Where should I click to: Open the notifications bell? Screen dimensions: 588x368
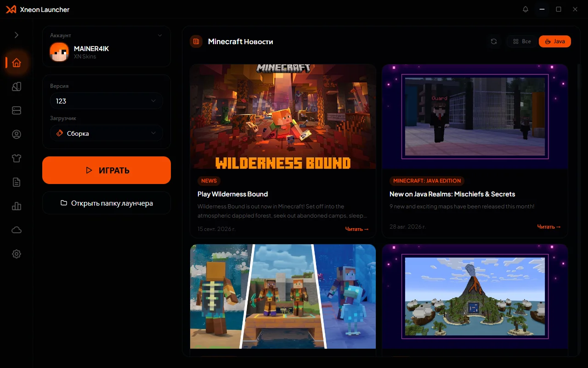(526, 9)
